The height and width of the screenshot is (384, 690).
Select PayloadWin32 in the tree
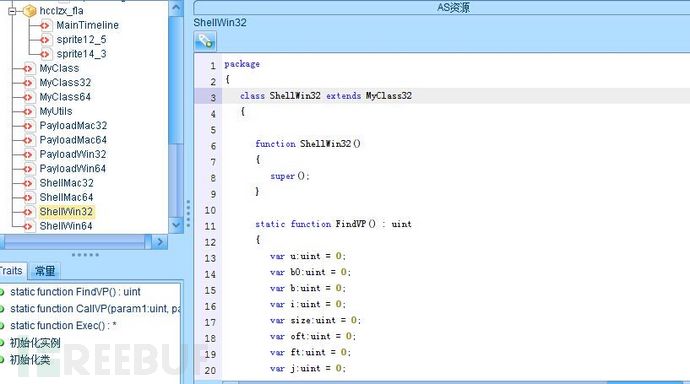(73, 154)
